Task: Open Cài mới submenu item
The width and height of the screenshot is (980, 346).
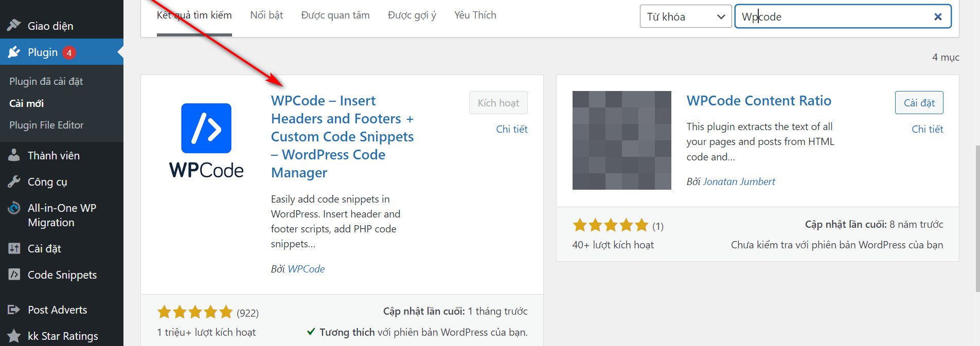Action: [x=27, y=103]
